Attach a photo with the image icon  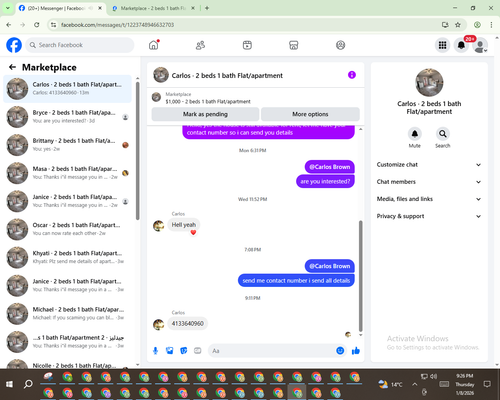point(170,351)
